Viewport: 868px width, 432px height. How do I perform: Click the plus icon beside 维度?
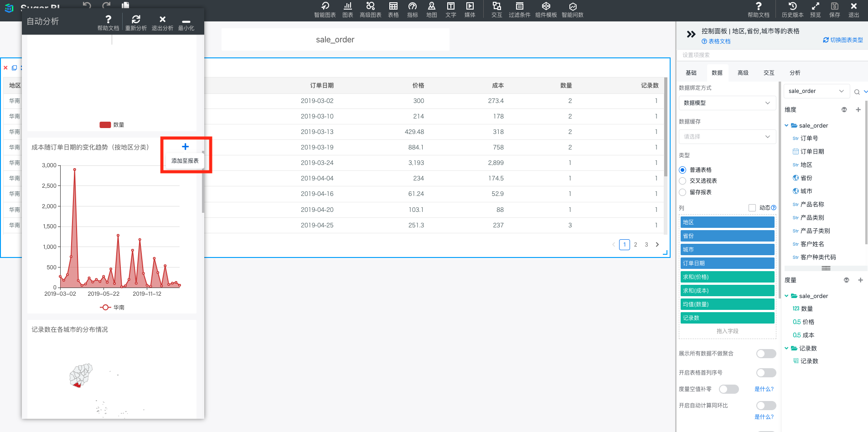858,110
